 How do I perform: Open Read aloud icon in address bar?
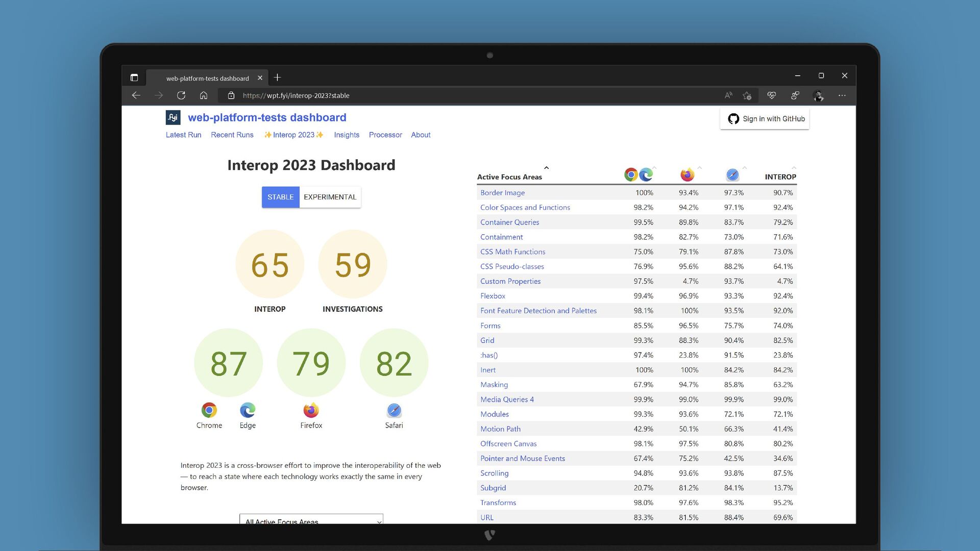[728, 95]
